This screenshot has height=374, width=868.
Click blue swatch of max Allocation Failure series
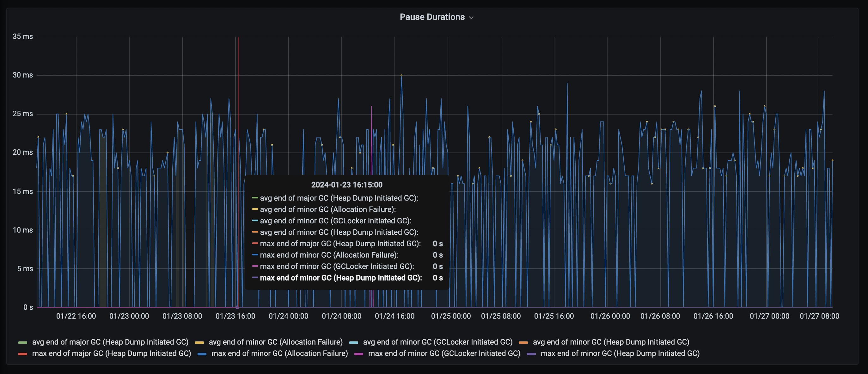point(202,354)
